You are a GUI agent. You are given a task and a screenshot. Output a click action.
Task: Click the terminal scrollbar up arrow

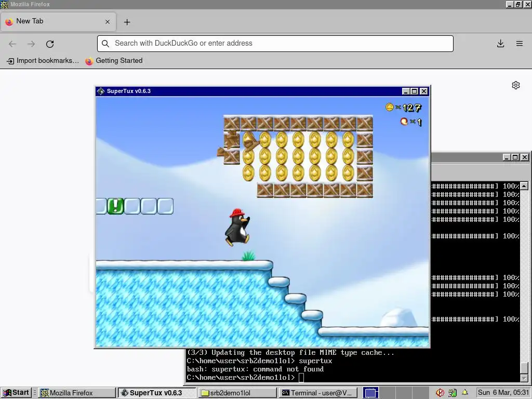[524, 186]
